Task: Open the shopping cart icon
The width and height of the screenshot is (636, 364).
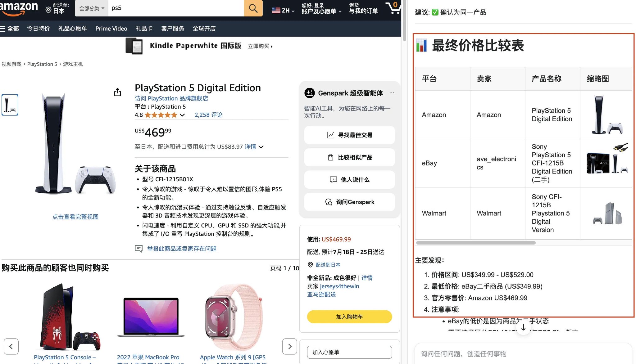Action: coord(393,8)
